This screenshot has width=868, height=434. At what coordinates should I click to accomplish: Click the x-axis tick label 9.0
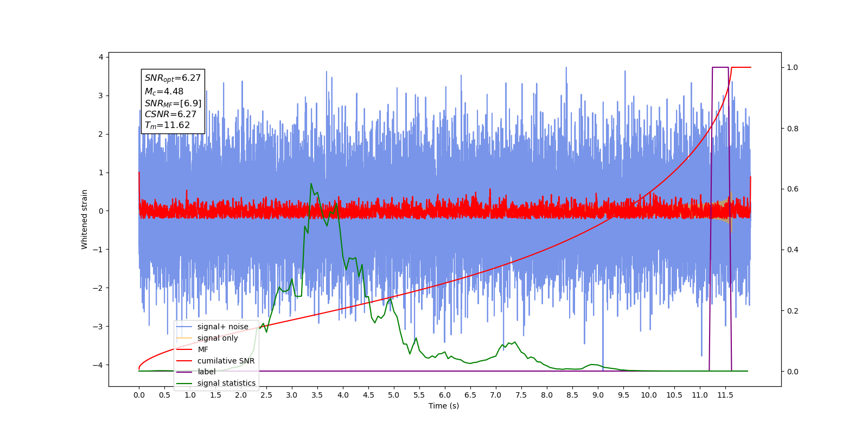pyautogui.click(x=598, y=395)
